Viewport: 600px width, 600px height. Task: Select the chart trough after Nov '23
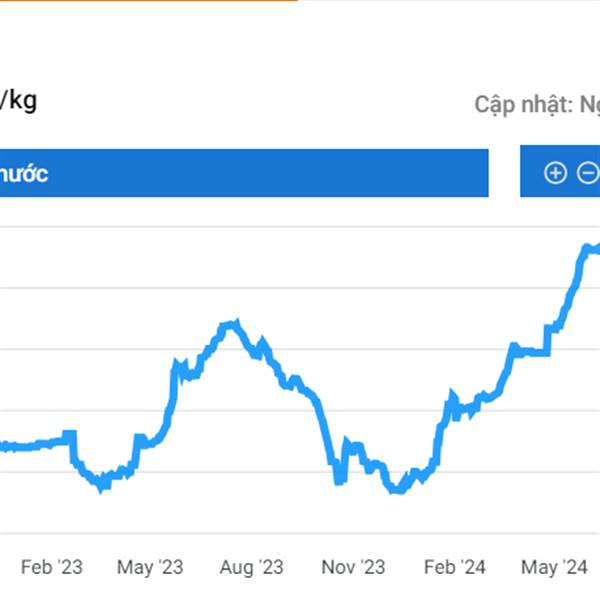(397, 490)
